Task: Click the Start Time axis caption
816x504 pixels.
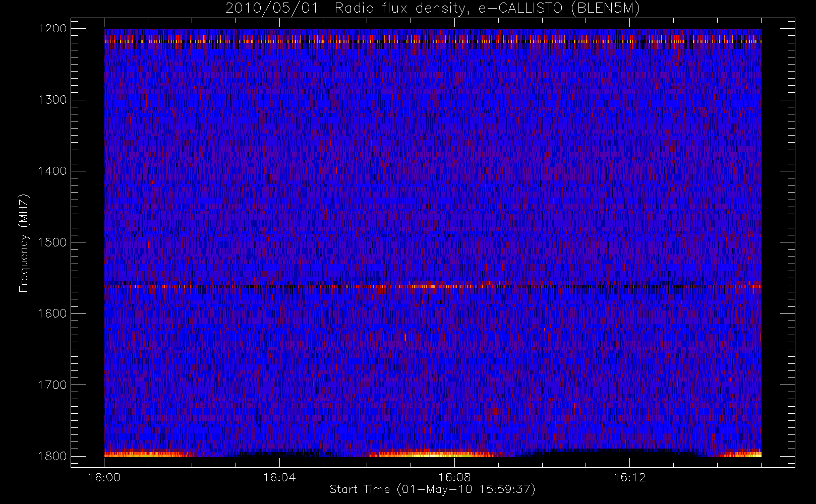Action: [x=432, y=489]
